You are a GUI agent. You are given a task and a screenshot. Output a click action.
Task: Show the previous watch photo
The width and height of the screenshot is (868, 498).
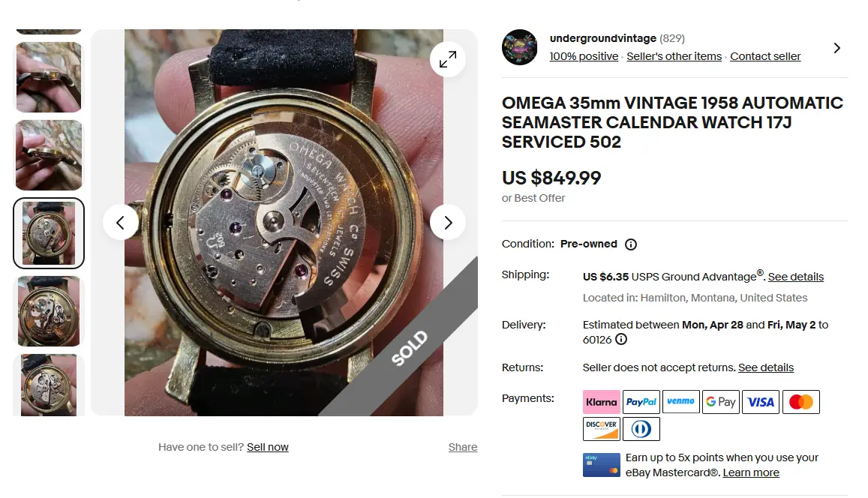(x=120, y=223)
